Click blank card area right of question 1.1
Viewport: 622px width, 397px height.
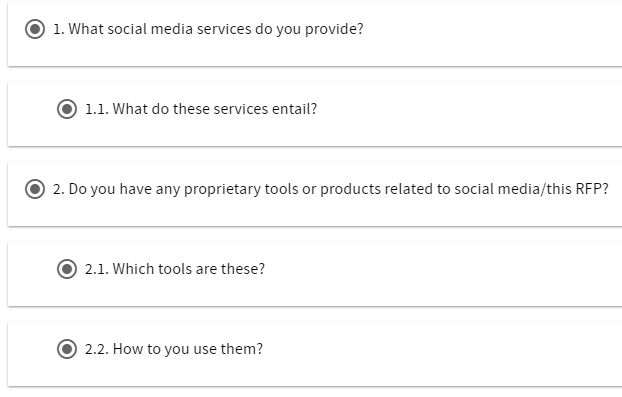(470, 114)
